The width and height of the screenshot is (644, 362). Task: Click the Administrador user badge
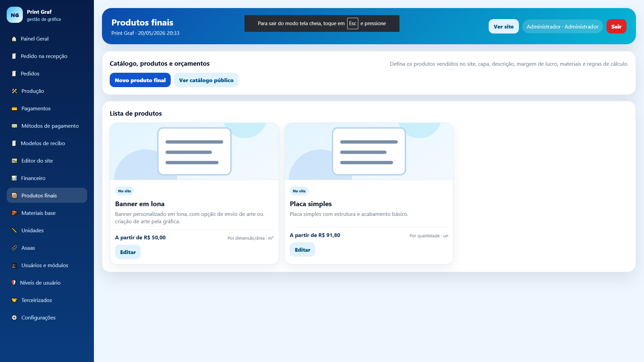[562, 26]
